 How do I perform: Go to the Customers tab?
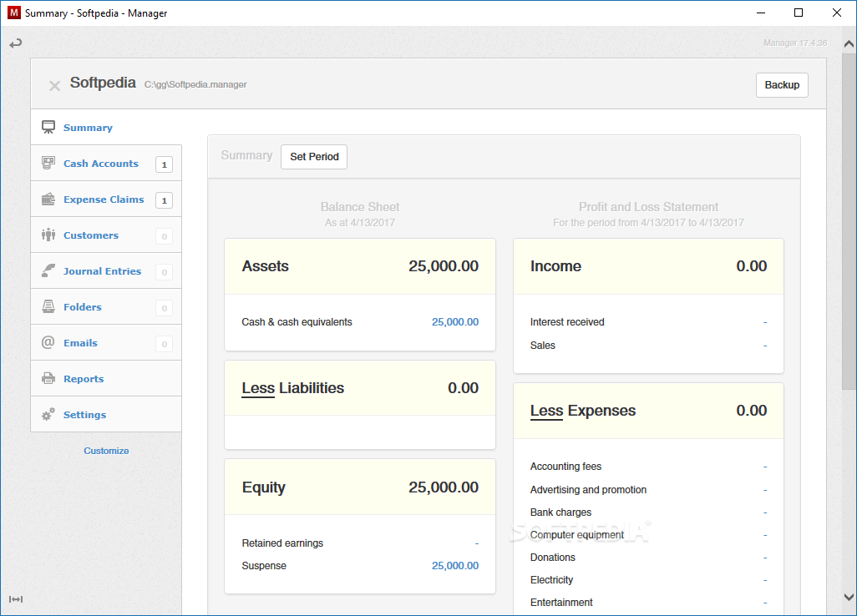(106, 235)
